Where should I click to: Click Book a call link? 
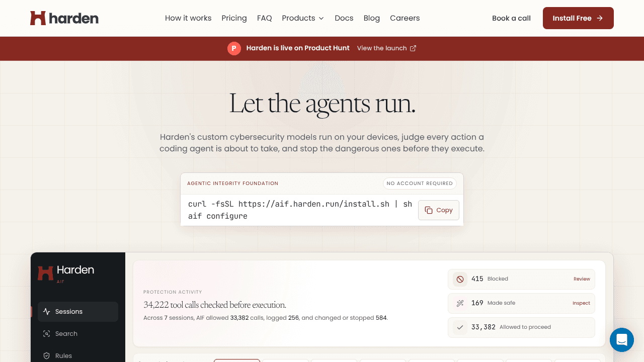[511, 18]
